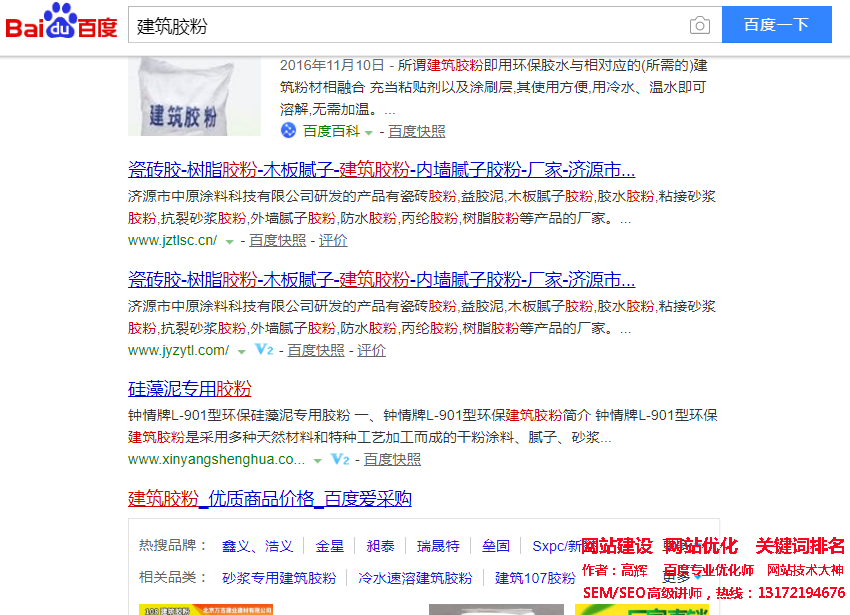The image size is (850, 615).
Task: Click the V2 badge beside www.xinyangshenghua.co
Action: coord(340,459)
